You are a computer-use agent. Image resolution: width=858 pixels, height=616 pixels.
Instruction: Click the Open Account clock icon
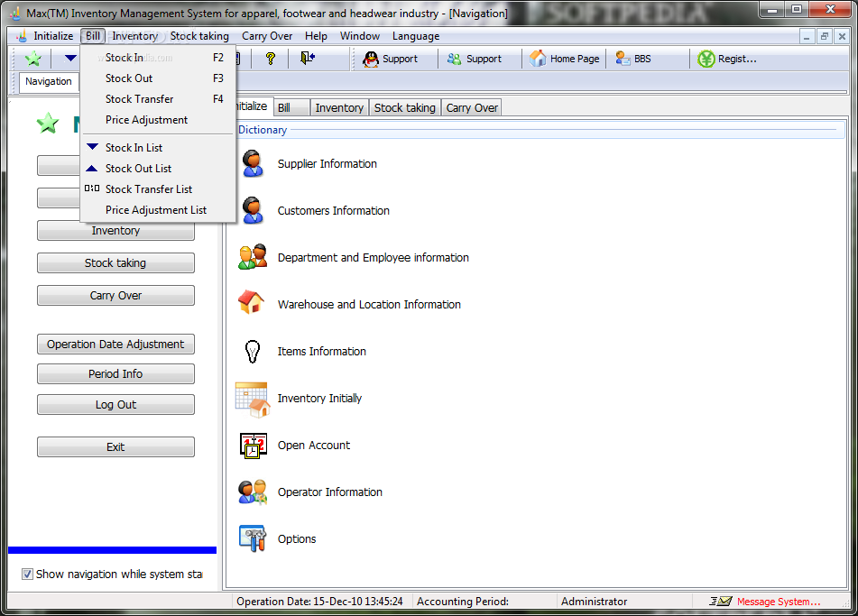253,446
